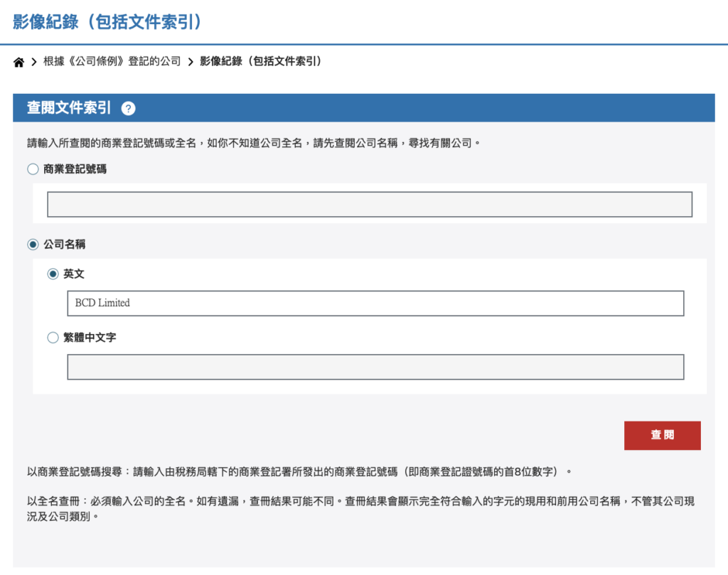Click the large 影像紀錄 page title heading
Viewport: 728px width, 575px height.
(x=108, y=21)
